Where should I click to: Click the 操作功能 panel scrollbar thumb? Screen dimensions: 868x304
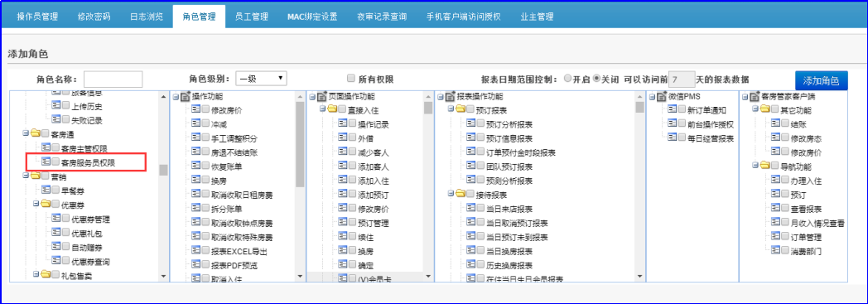point(300,144)
